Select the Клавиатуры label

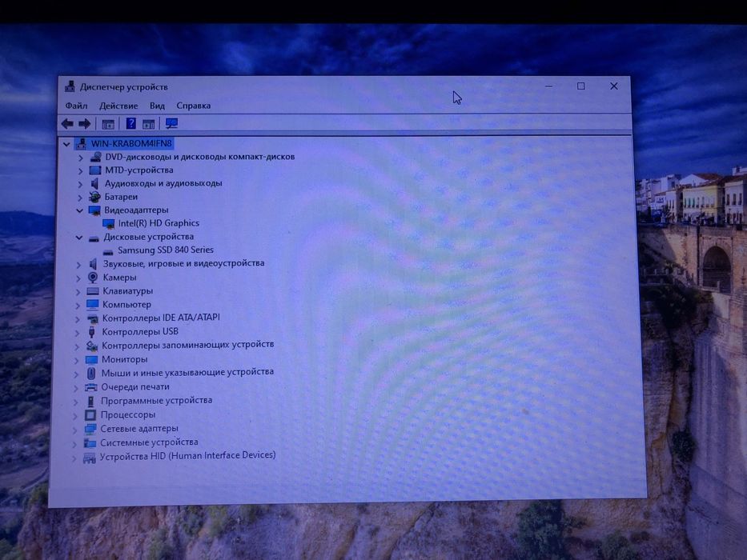[x=127, y=291]
